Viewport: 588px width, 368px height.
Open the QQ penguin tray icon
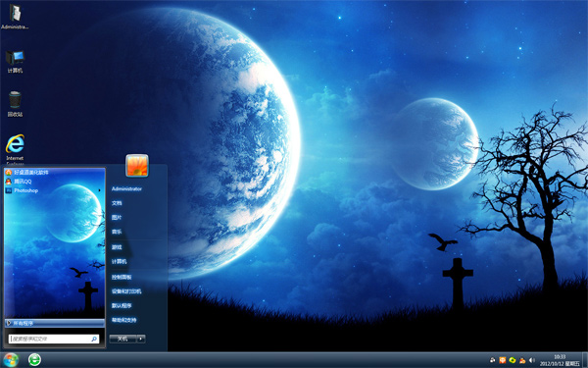point(522,360)
